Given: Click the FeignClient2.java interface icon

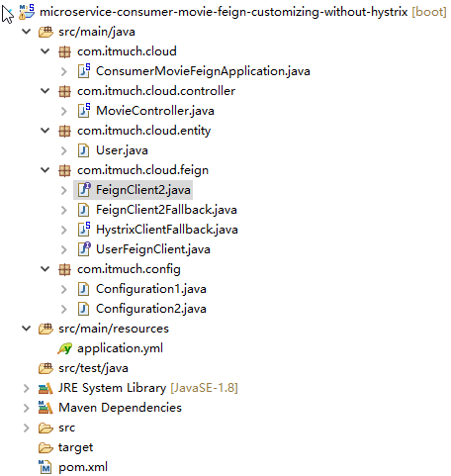Looking at the screenshot, I should [84, 190].
